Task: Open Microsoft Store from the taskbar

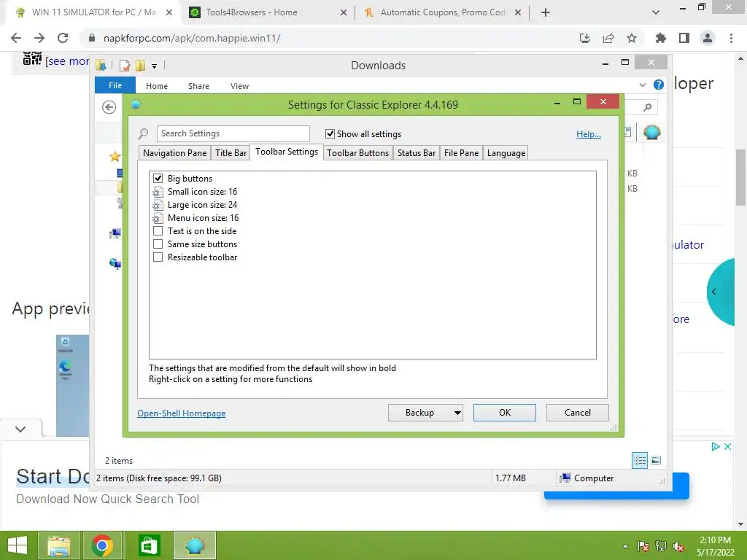Action: tap(149, 545)
